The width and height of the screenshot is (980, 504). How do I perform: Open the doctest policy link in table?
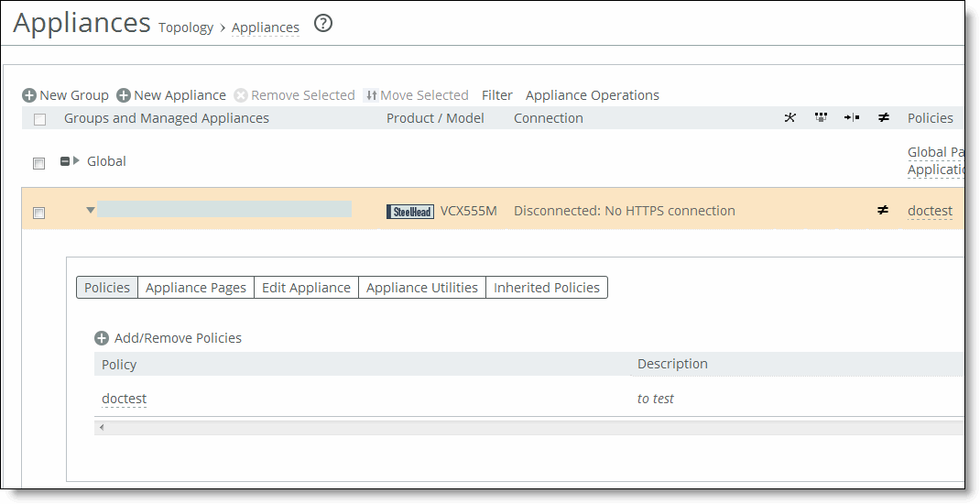(x=124, y=399)
